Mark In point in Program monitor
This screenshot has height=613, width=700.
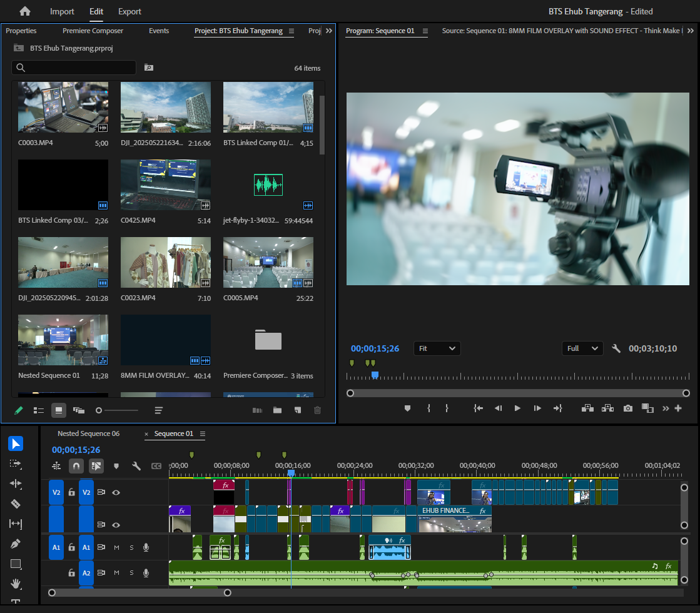(429, 408)
